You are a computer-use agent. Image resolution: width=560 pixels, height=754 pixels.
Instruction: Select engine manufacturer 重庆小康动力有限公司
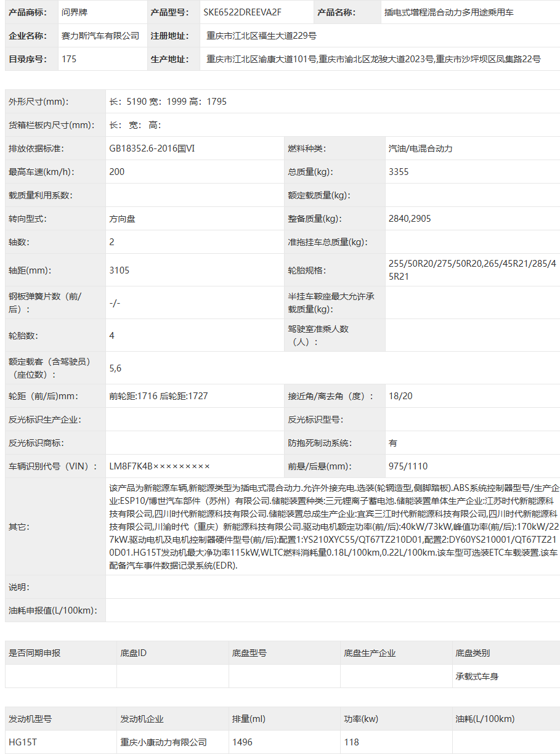click(163, 742)
